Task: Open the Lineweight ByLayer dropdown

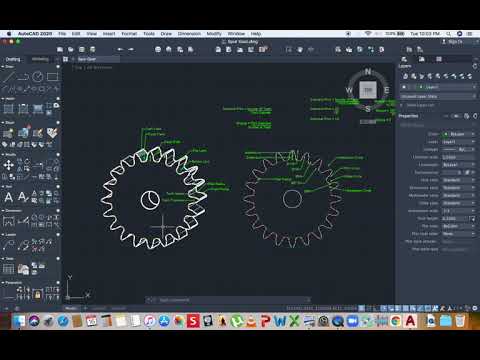Action: coord(458,165)
